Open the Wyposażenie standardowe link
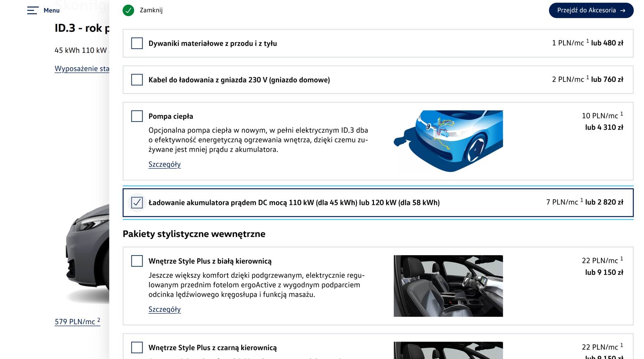The image size is (644, 359). point(82,69)
